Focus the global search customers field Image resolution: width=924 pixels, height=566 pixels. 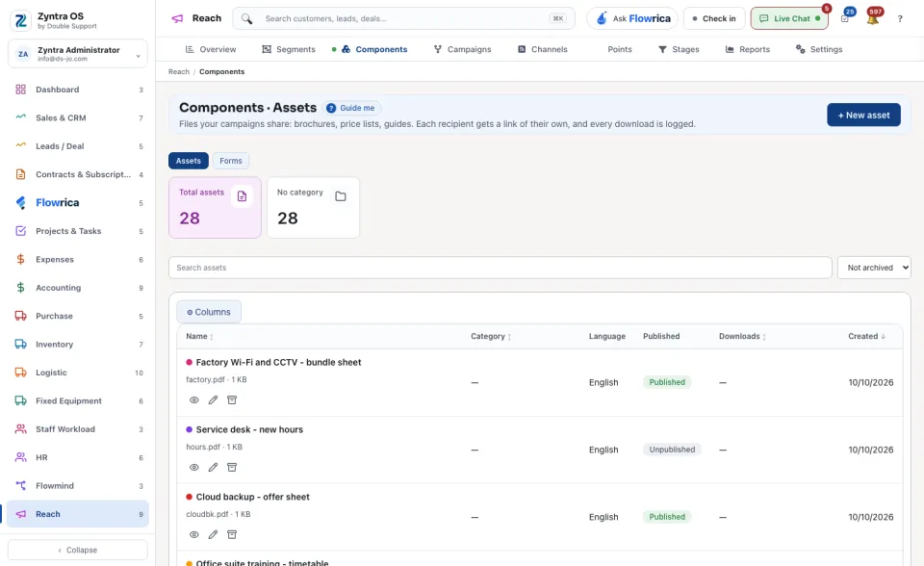(403, 18)
